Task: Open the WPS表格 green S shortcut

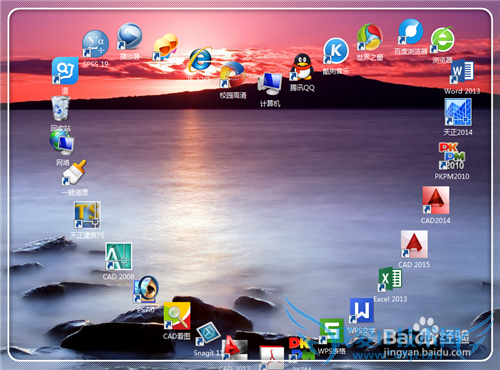Action: 331,331
